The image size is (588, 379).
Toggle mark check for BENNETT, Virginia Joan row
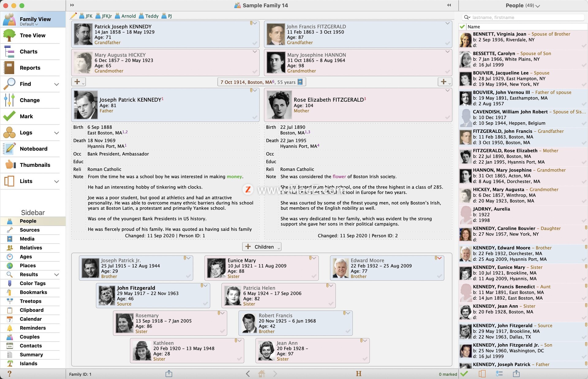click(x=584, y=46)
